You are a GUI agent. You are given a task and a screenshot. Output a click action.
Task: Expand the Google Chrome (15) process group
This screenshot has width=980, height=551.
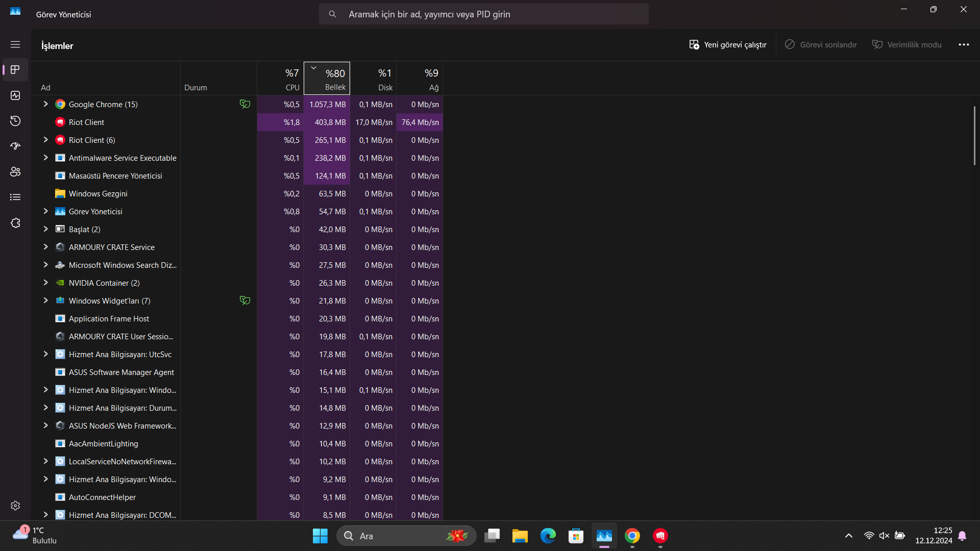45,104
